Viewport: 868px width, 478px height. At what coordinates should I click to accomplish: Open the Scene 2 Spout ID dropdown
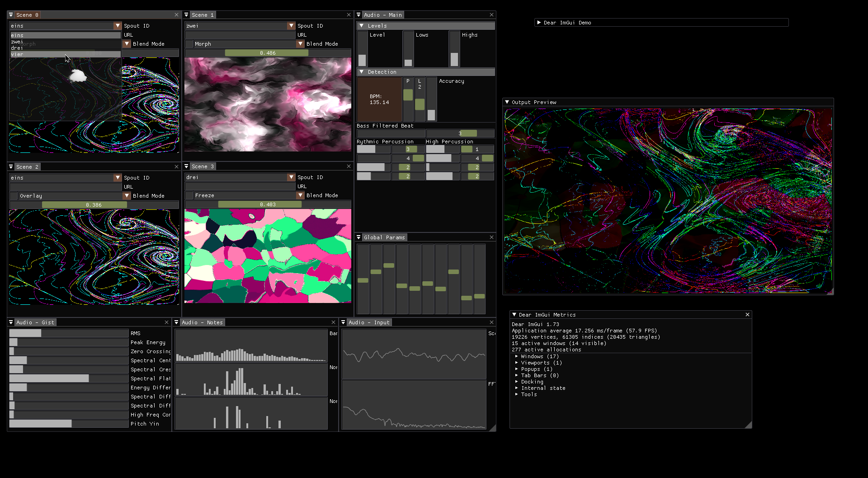pyautogui.click(x=66, y=178)
